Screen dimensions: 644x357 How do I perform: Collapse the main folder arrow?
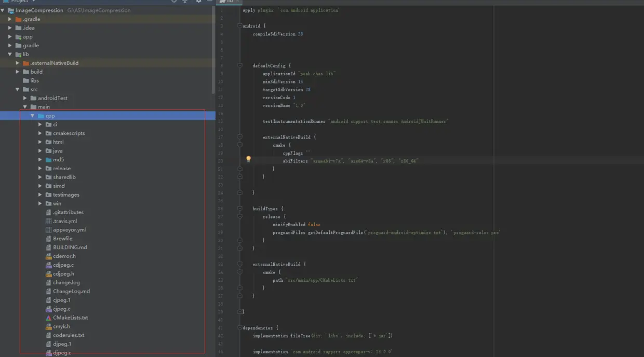coord(25,107)
